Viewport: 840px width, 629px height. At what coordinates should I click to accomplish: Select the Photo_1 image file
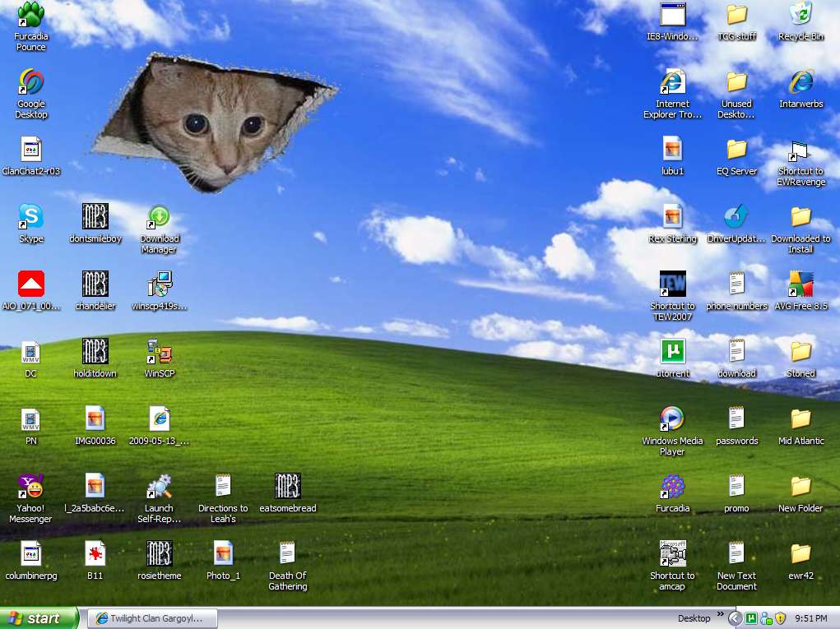pos(224,555)
